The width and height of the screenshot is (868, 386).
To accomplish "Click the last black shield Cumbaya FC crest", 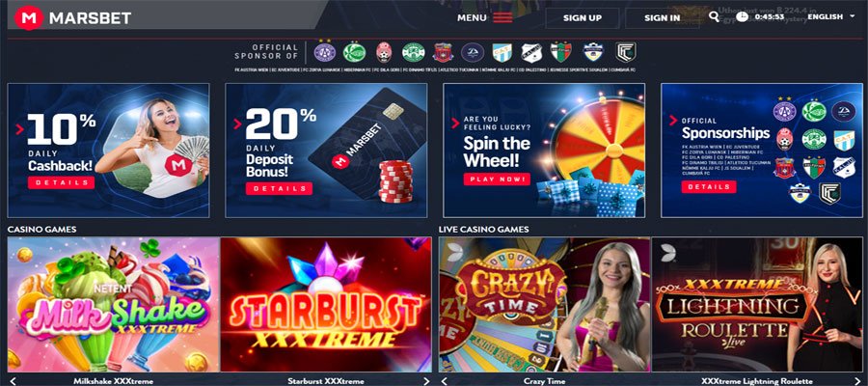I will tap(626, 52).
